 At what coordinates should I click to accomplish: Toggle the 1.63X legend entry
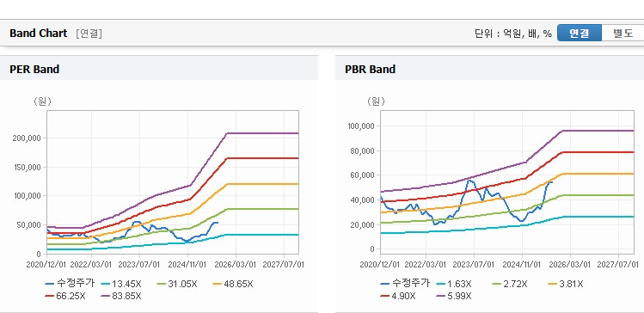pos(454,284)
